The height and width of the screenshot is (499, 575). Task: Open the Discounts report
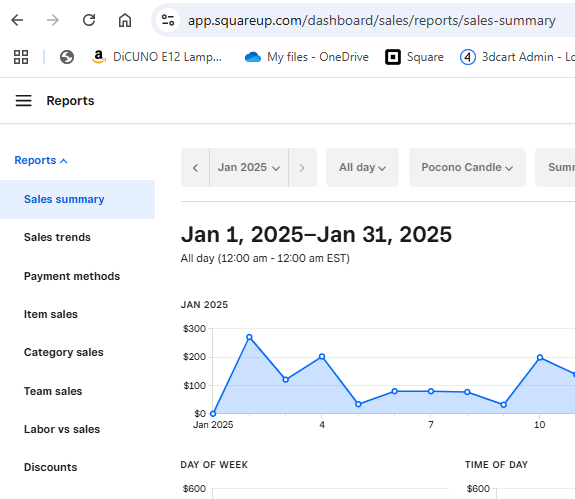tap(50, 467)
